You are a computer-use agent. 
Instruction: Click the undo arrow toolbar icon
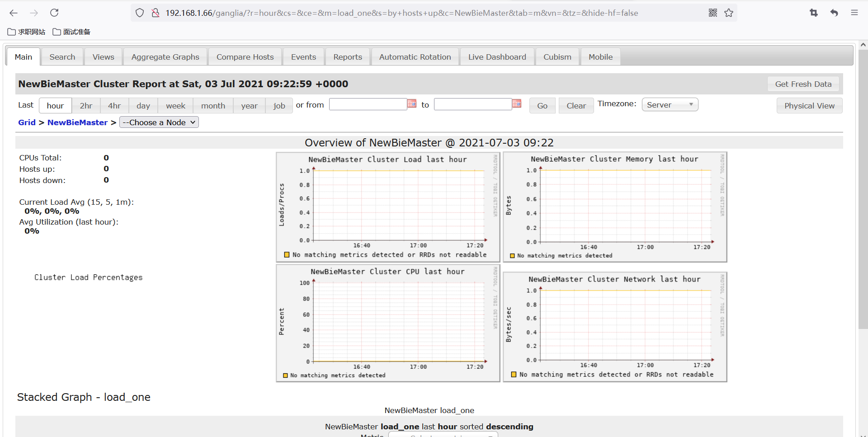834,13
